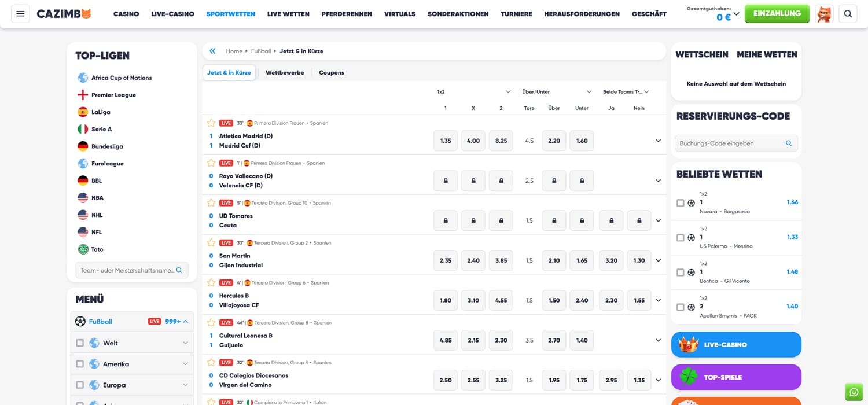
Task: Check US Palermo - Messina popular bet
Action: pyautogui.click(x=681, y=238)
